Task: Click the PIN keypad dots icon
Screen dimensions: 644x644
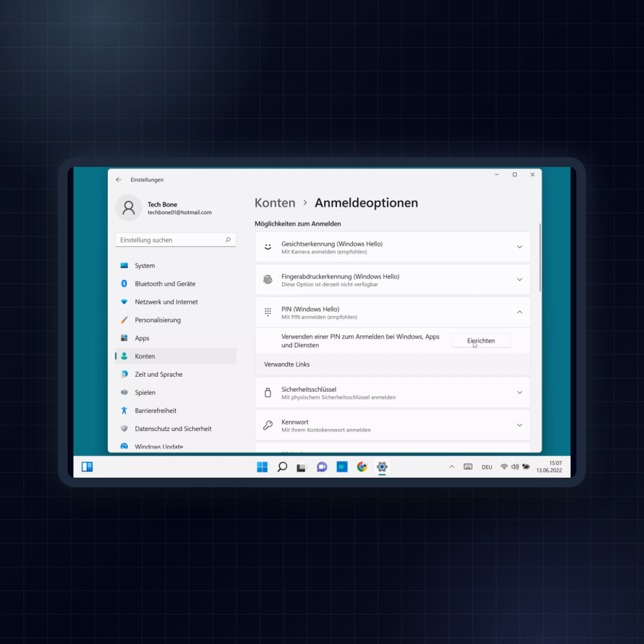Action: 268,312
